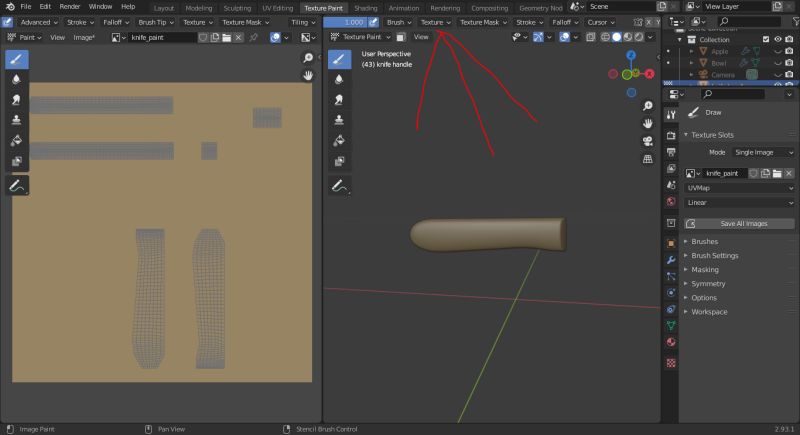This screenshot has height=435, width=800.
Task: Select the Fill bucket tool in the image editor
Action: point(16,140)
